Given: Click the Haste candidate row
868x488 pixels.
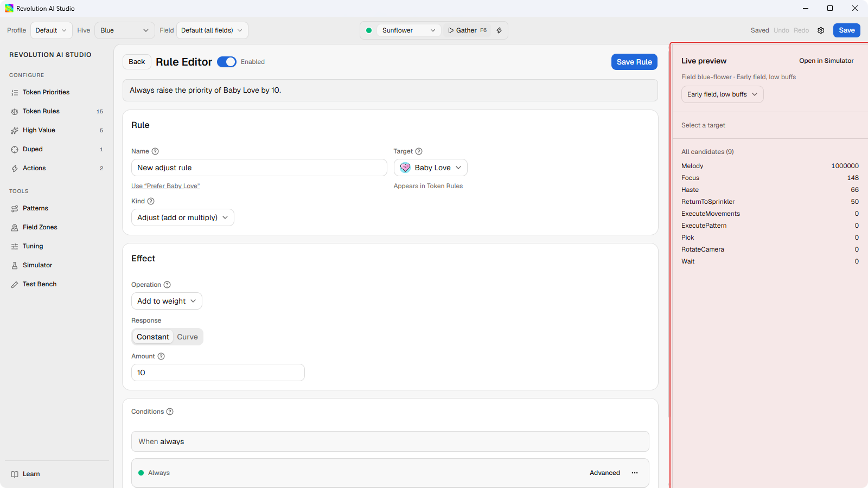Looking at the screenshot, I should [770, 190].
